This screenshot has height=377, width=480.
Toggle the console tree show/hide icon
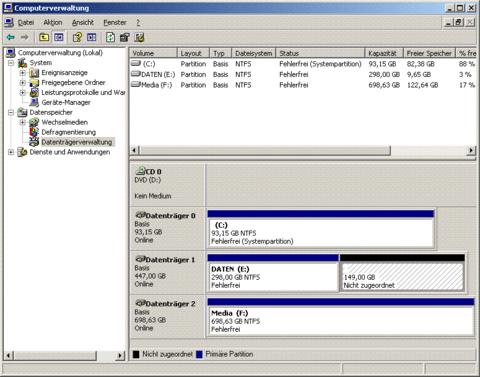click(x=59, y=37)
